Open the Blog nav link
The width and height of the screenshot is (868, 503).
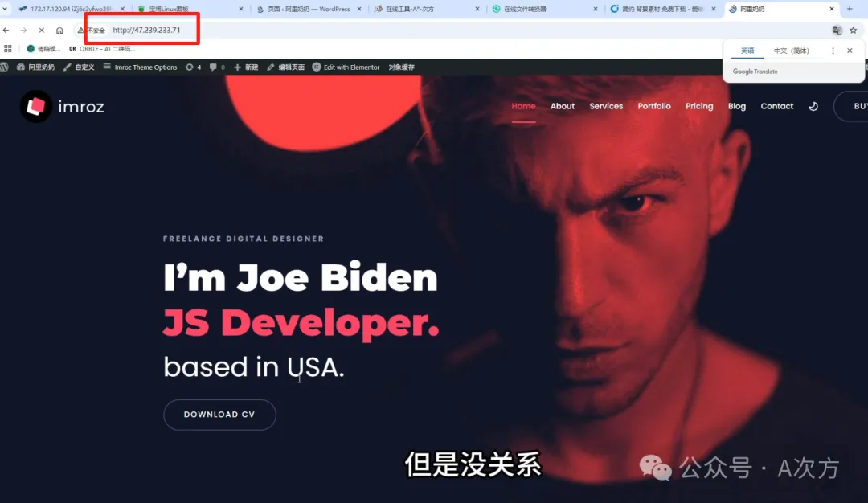737,106
